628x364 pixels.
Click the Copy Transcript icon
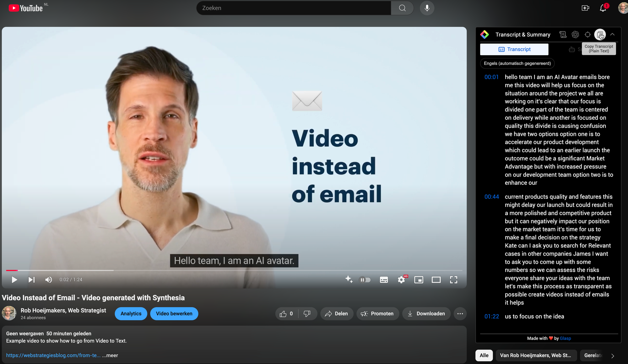pyautogui.click(x=600, y=35)
